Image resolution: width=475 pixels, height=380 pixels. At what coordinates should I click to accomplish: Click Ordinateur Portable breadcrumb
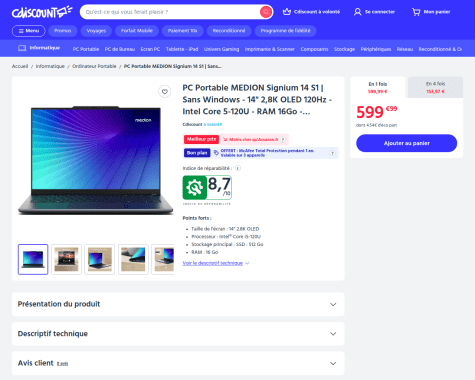tap(94, 66)
